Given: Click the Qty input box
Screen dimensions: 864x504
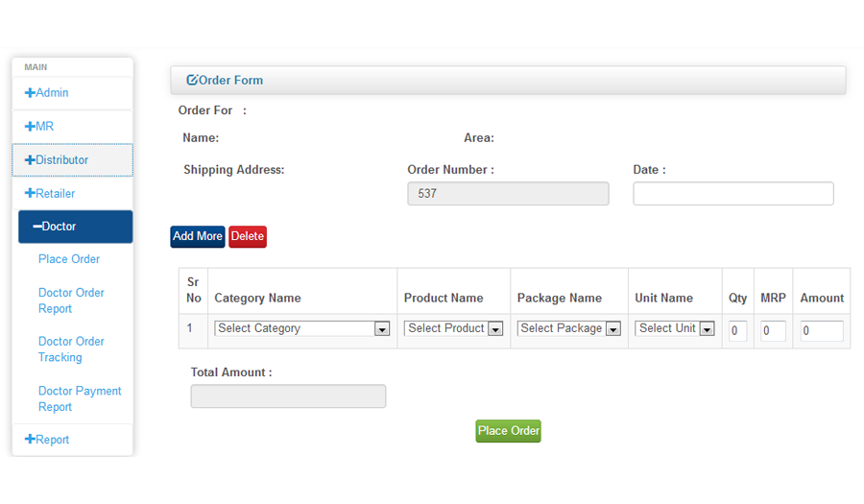Looking at the screenshot, I should tap(737, 331).
